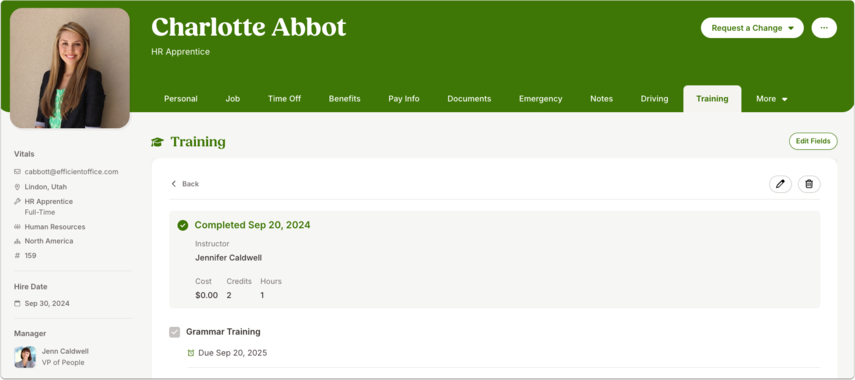The height and width of the screenshot is (380, 855).
Task: Click the Edit Fields button
Action: point(813,141)
